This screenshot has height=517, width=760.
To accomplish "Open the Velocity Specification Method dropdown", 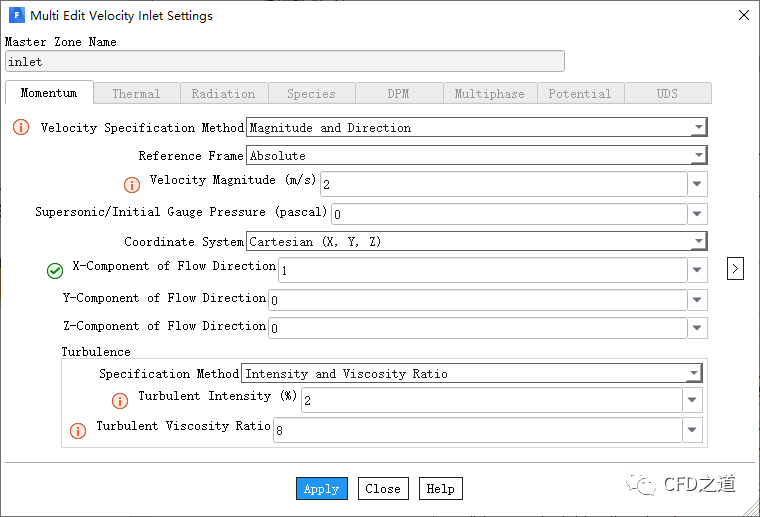I will coord(697,128).
